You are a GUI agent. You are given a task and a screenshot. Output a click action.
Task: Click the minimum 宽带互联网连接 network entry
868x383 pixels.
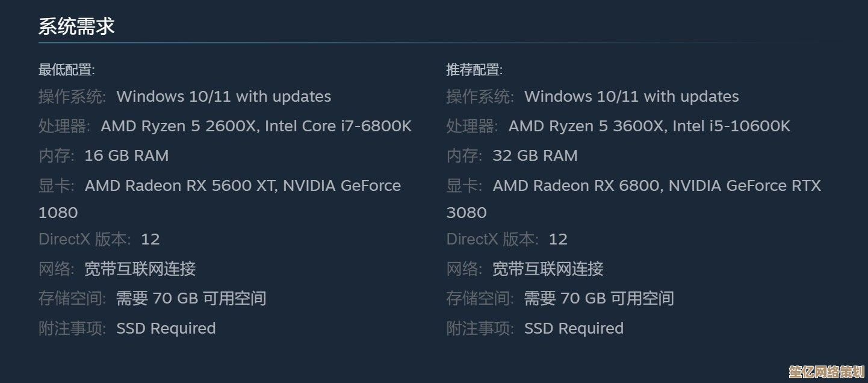pos(140,269)
